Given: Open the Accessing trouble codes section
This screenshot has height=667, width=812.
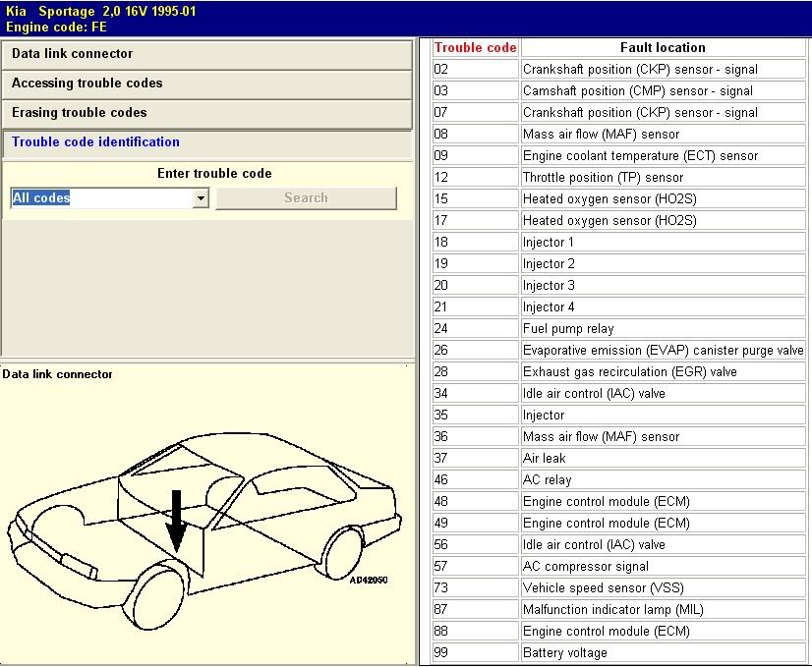Looking at the screenshot, I should pyautogui.click(x=206, y=83).
